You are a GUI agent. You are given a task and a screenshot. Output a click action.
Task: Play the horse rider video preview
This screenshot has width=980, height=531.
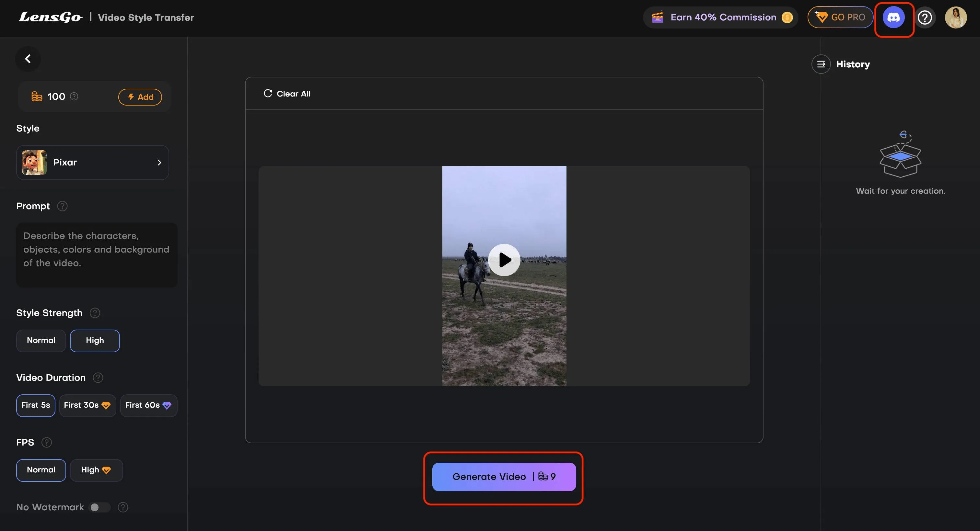pyautogui.click(x=504, y=260)
